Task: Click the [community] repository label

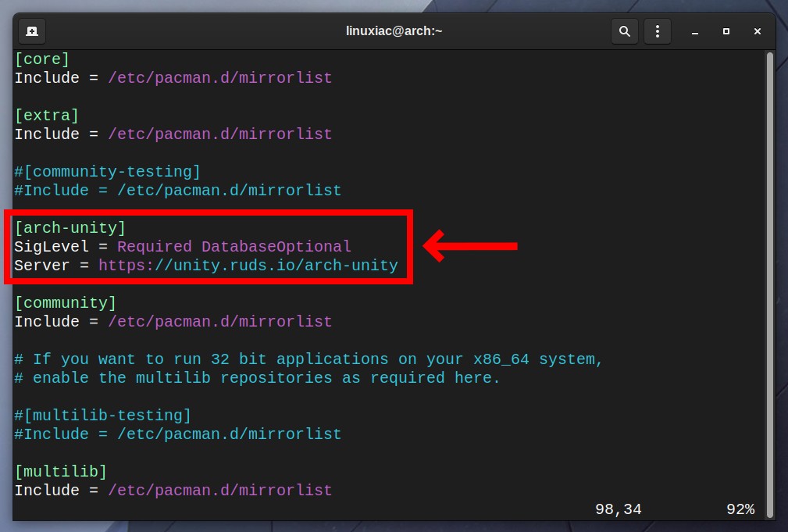Action: pos(65,302)
